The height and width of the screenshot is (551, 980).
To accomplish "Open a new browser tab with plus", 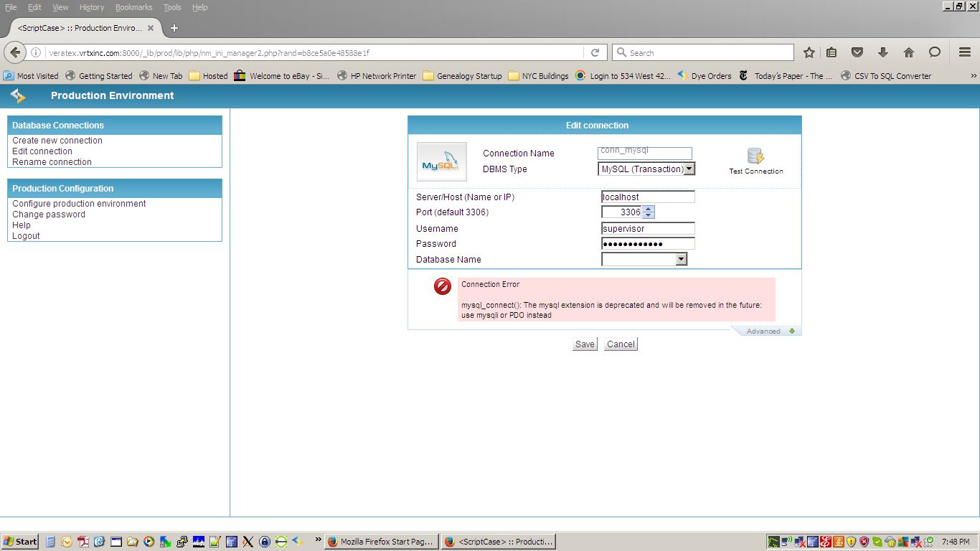I will point(174,28).
